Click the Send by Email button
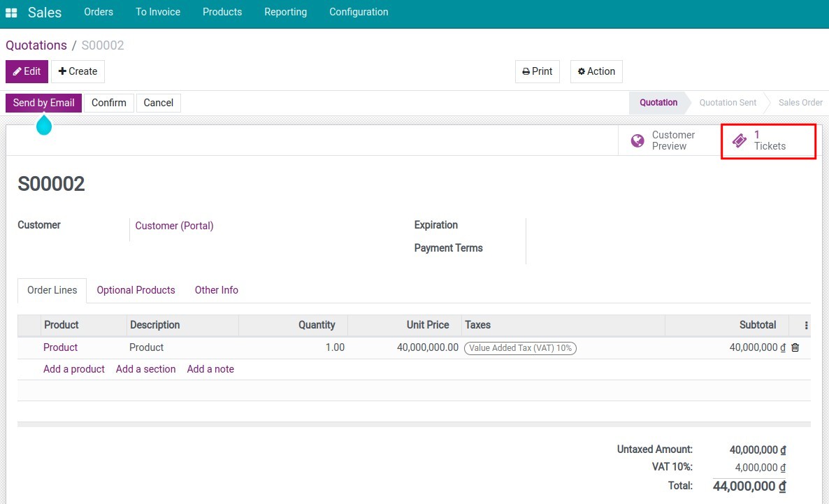829x504 pixels. [x=43, y=102]
